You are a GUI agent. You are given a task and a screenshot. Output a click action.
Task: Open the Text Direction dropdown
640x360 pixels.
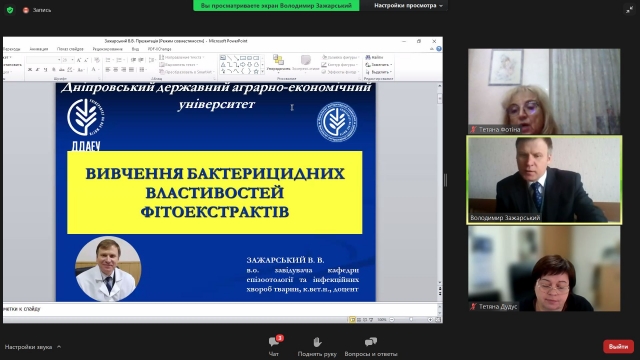click(182, 58)
